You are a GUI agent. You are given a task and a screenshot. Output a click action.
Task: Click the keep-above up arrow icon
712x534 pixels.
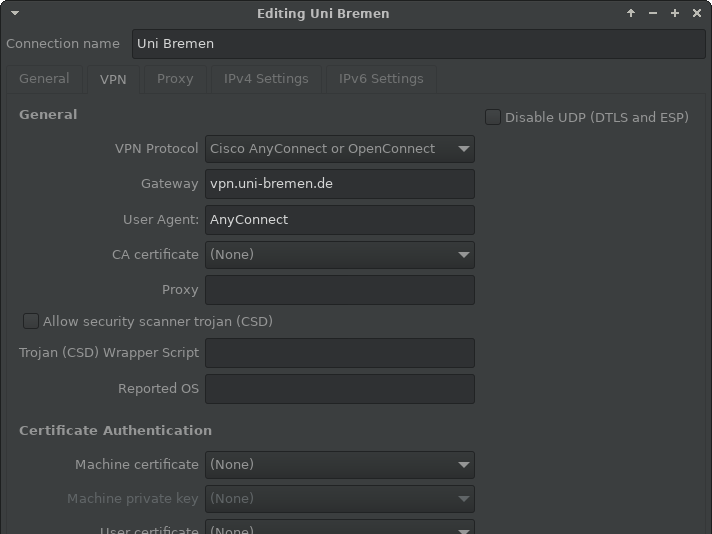pos(631,13)
